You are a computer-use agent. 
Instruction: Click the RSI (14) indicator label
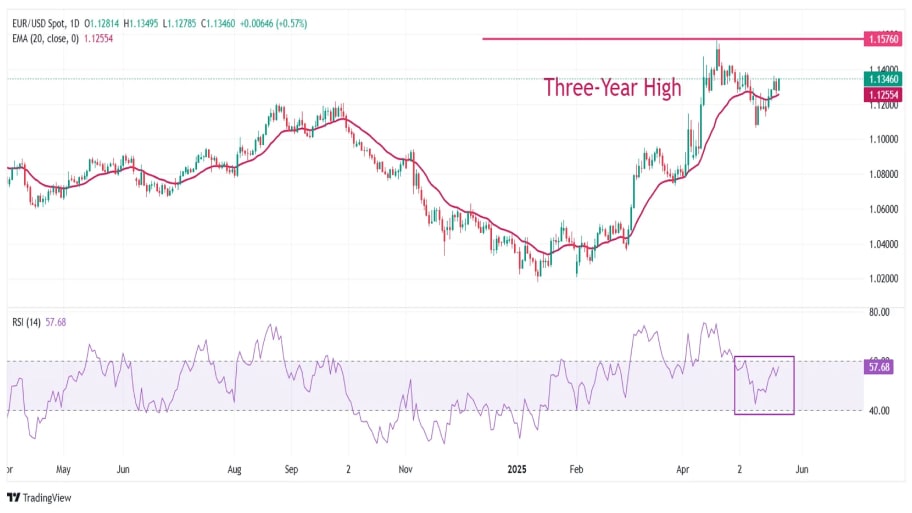coord(26,322)
